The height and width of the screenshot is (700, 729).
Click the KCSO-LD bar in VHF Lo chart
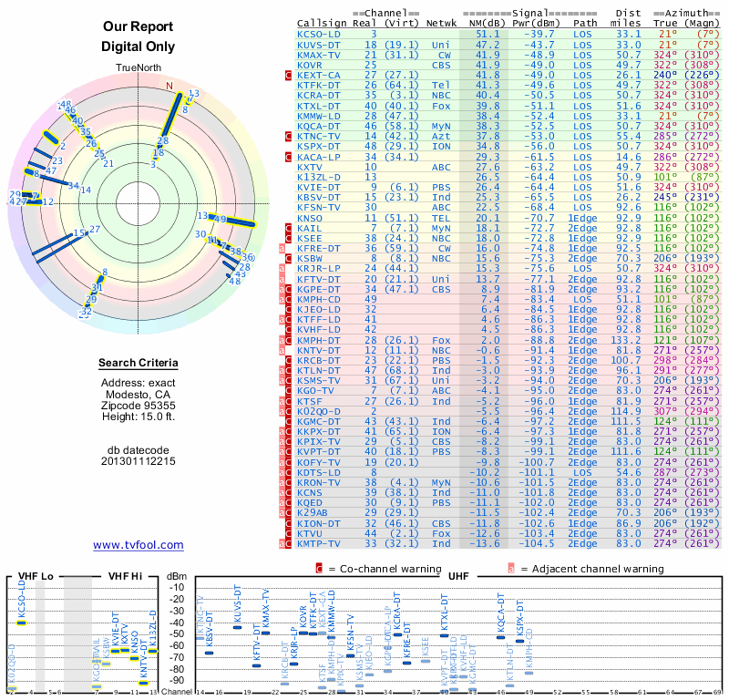point(21,623)
